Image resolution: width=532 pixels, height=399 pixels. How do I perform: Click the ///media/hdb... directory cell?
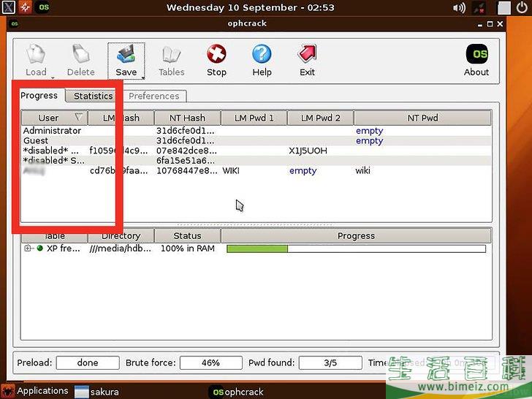121,248
